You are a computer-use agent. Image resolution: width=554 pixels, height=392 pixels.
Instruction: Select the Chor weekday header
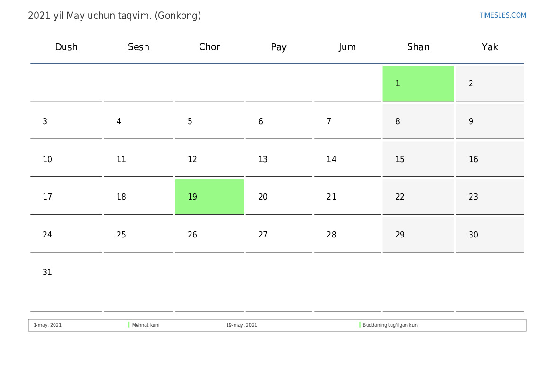pyautogui.click(x=209, y=47)
